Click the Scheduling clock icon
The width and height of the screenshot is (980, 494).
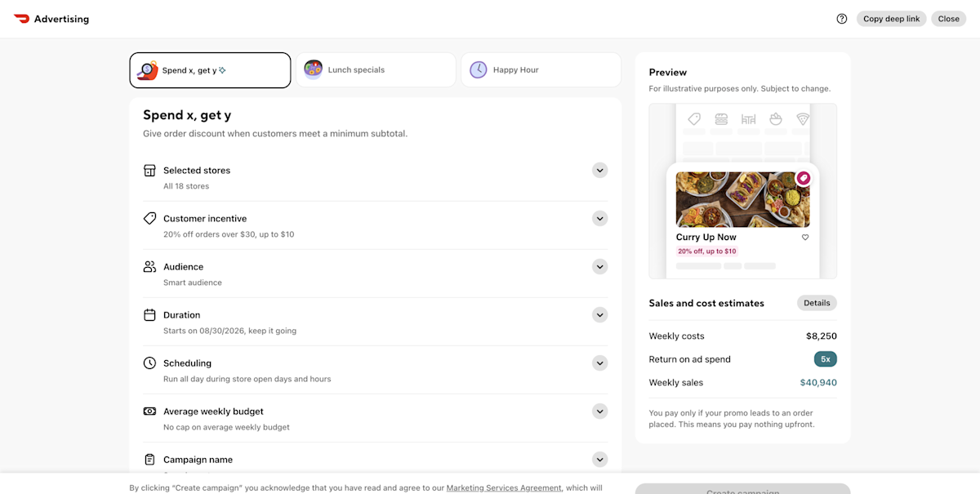click(149, 363)
